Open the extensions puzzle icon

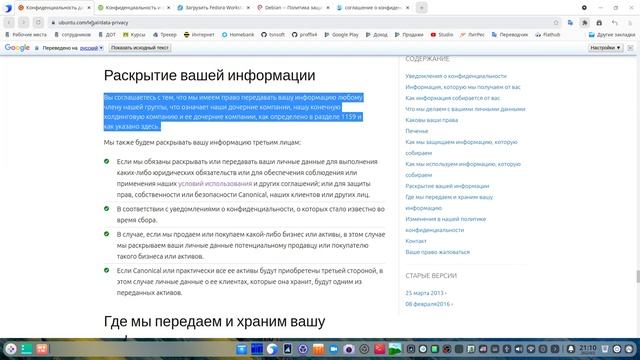coord(584,23)
